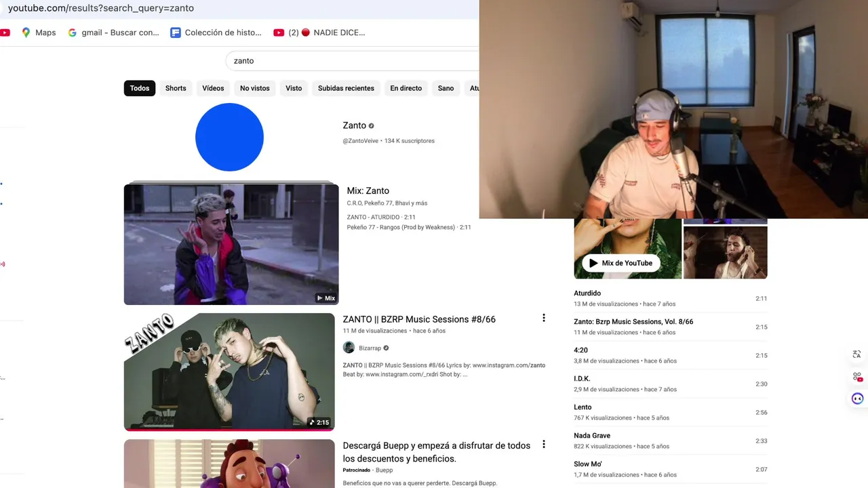
Task: Select the En directo filter chip
Action: pyautogui.click(x=406, y=88)
